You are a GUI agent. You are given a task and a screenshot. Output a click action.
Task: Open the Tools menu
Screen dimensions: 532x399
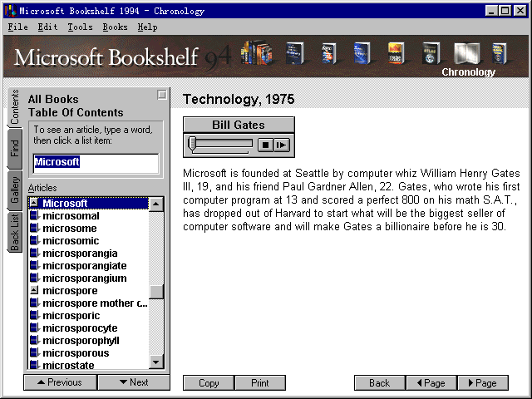pos(80,27)
